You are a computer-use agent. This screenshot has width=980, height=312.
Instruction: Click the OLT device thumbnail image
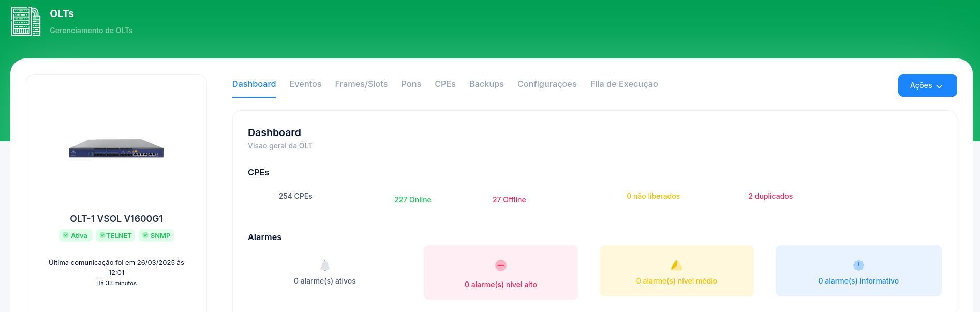[116, 148]
